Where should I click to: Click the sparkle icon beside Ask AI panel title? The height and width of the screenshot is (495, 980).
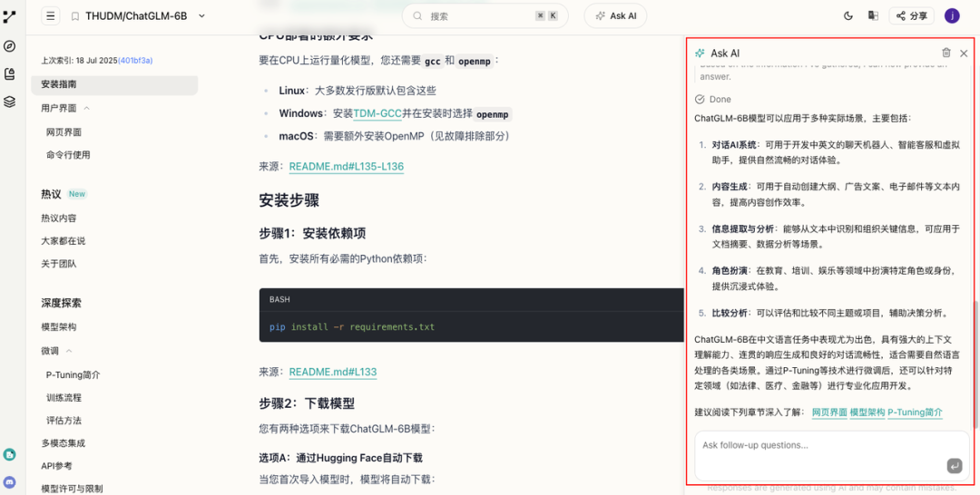pyautogui.click(x=700, y=53)
